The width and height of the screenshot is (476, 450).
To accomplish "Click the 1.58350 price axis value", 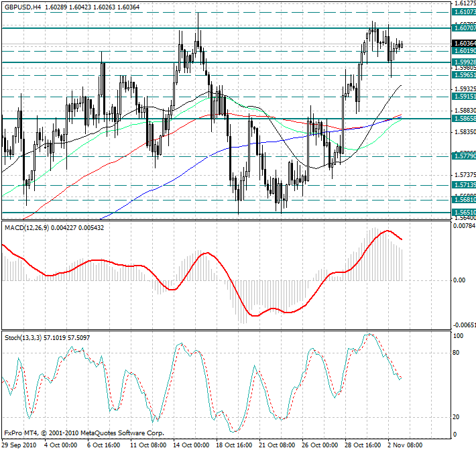I will [465, 132].
